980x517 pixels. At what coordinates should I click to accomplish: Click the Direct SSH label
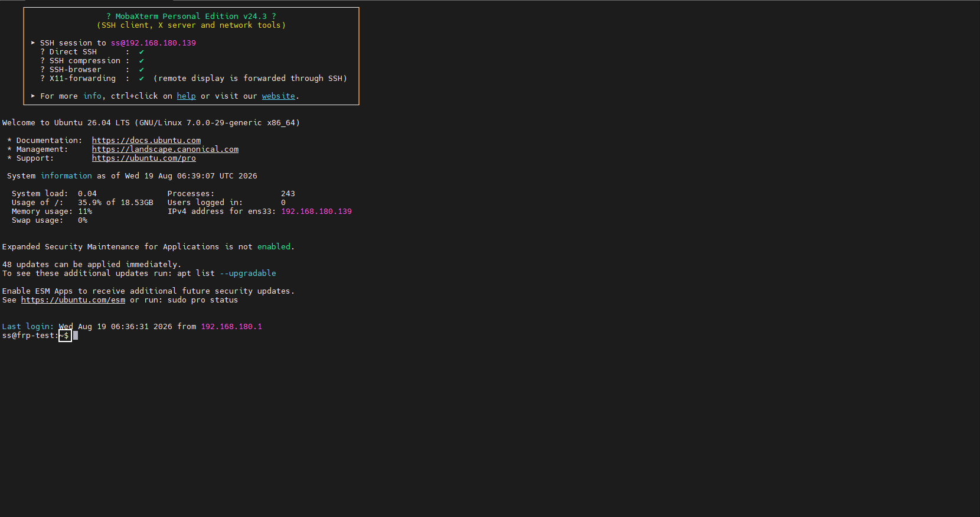pyautogui.click(x=73, y=52)
